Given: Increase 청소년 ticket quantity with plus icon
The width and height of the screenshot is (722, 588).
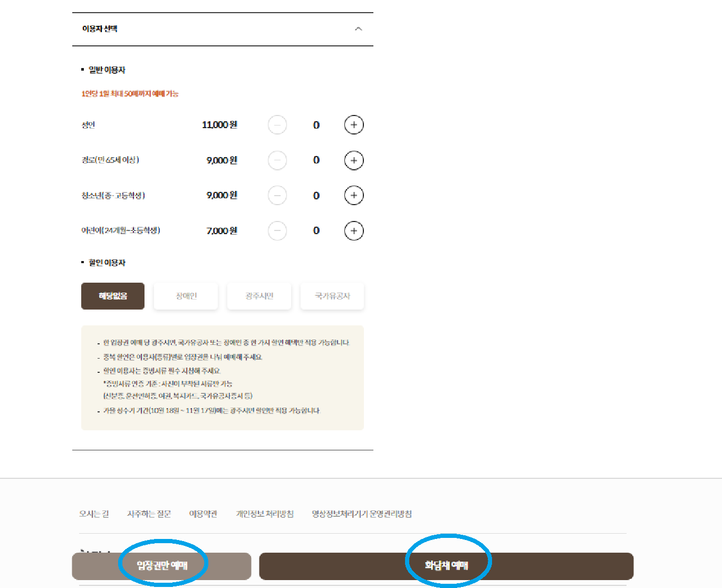Looking at the screenshot, I should coord(354,195).
